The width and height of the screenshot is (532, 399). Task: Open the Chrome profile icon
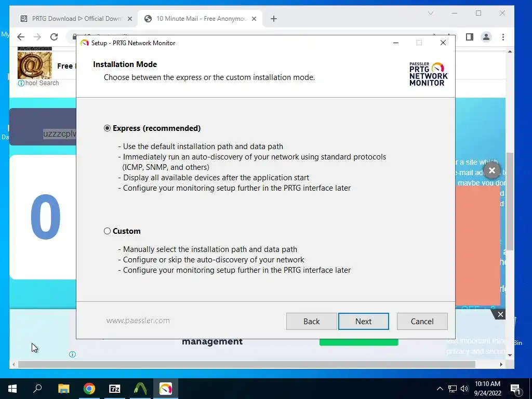click(x=486, y=37)
